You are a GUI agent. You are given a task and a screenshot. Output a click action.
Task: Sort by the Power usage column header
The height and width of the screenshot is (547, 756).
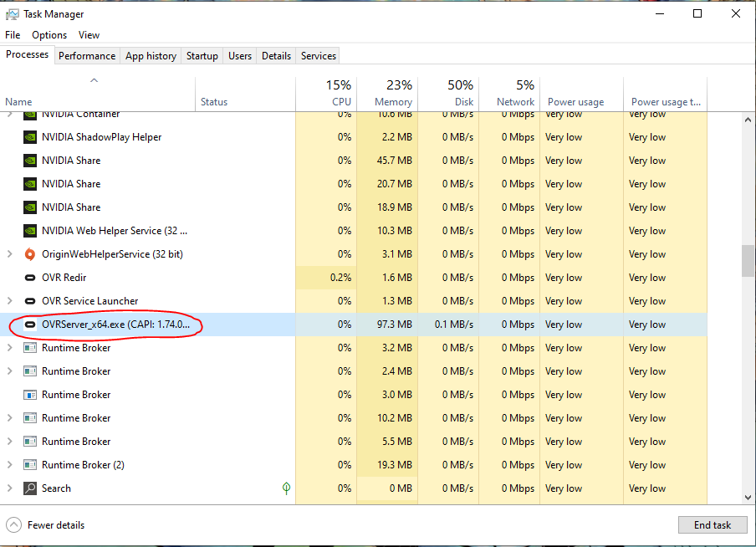tap(581, 94)
